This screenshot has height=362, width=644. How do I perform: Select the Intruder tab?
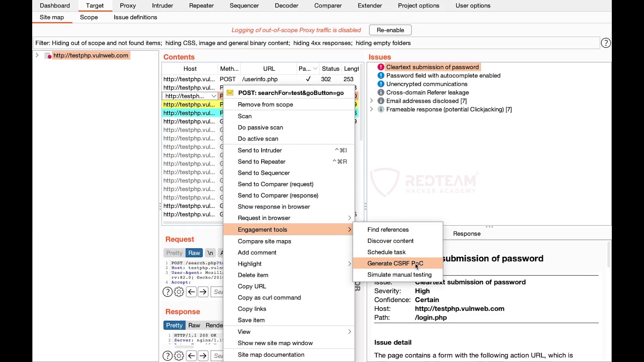click(162, 5)
